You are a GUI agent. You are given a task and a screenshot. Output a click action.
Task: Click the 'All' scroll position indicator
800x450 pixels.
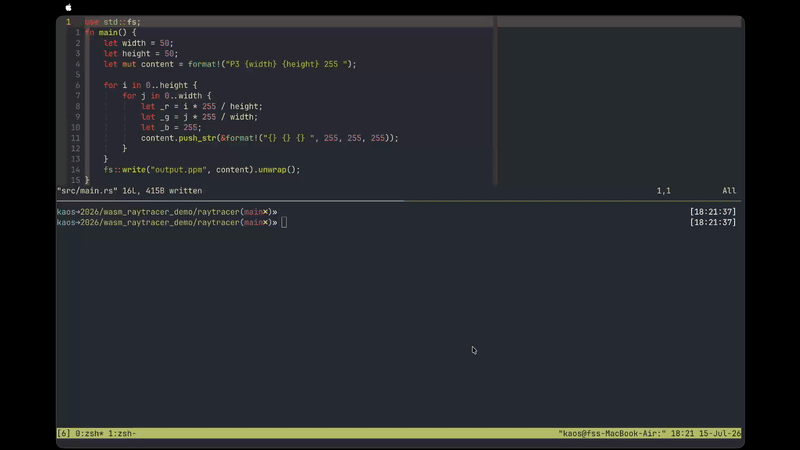(729, 191)
